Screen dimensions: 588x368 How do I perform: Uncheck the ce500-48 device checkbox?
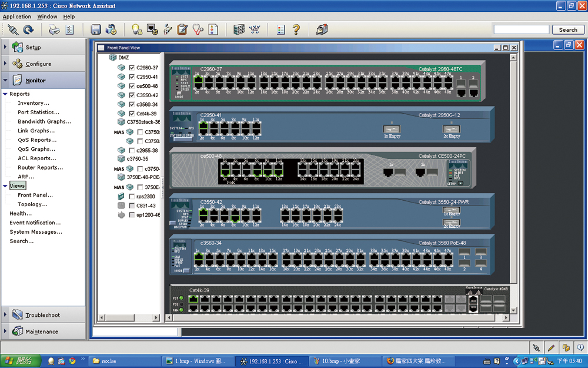tap(132, 86)
